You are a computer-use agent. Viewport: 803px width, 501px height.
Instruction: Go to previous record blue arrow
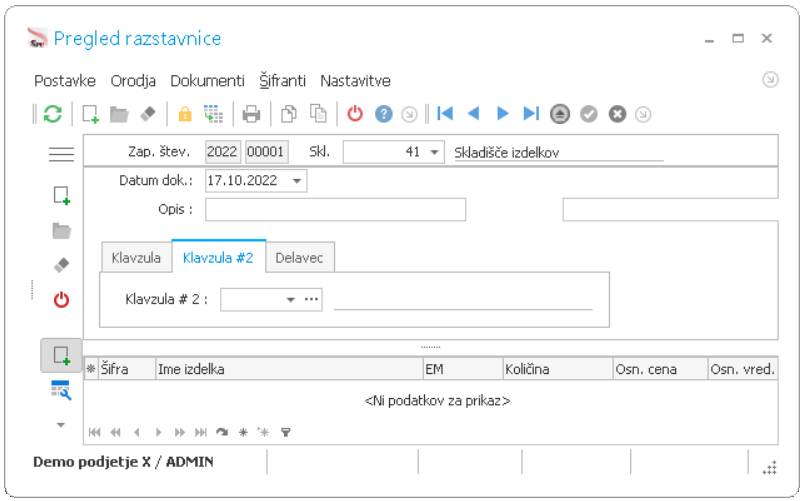[x=474, y=113]
